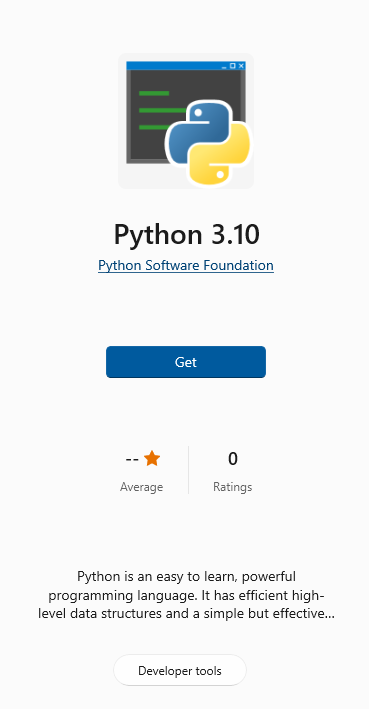Click the yellow snake half of Python logo
The height and width of the screenshot is (709, 369).
219,154
